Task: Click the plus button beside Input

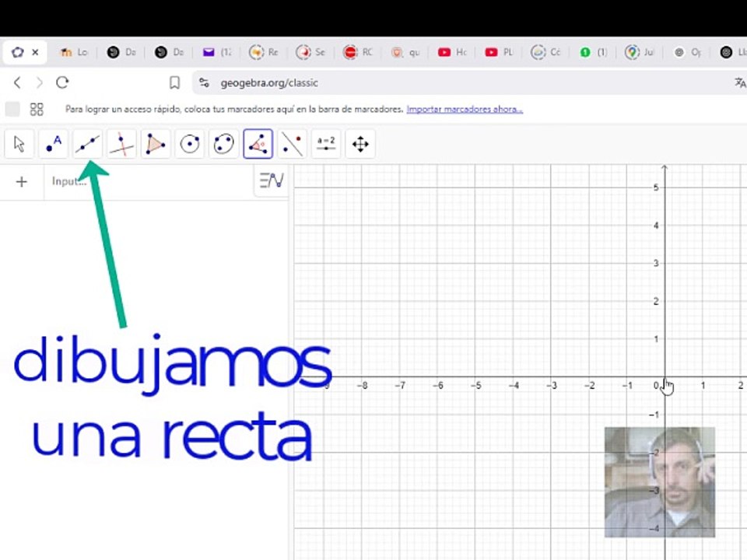Action: pyautogui.click(x=22, y=181)
